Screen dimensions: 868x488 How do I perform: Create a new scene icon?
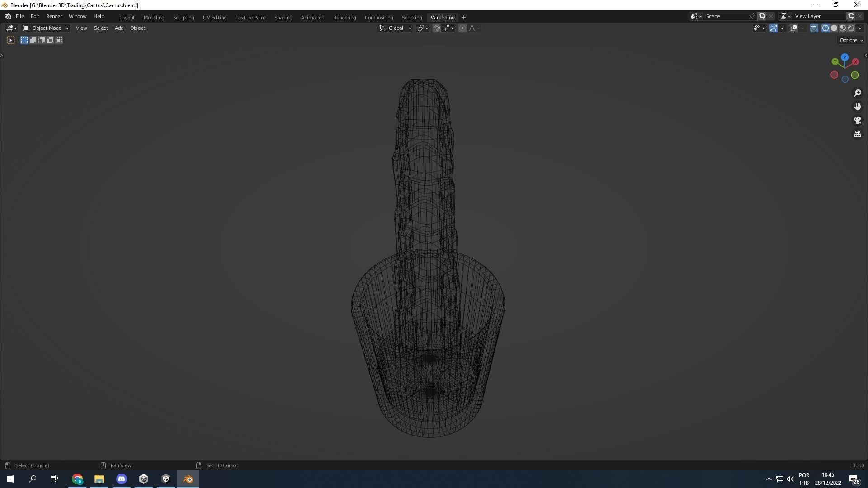pyautogui.click(x=762, y=16)
